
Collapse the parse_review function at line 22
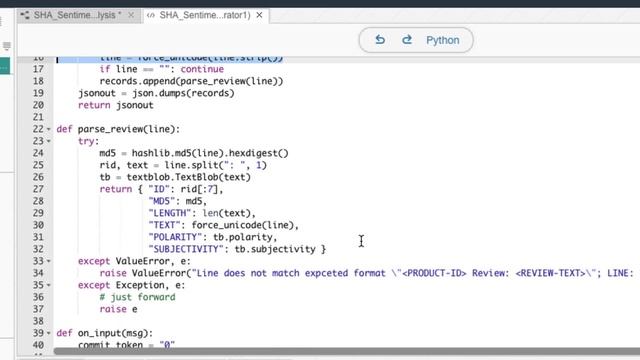pyautogui.click(x=49, y=129)
